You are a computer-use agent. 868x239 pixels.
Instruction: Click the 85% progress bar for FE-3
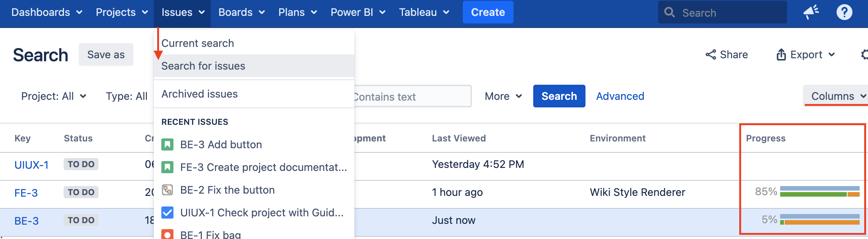click(820, 192)
